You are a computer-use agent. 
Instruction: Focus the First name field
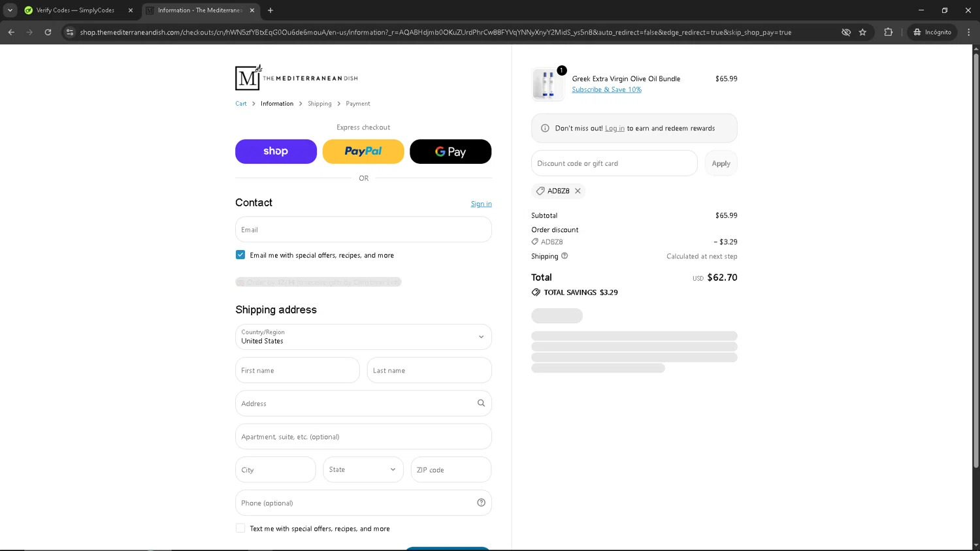(x=297, y=370)
